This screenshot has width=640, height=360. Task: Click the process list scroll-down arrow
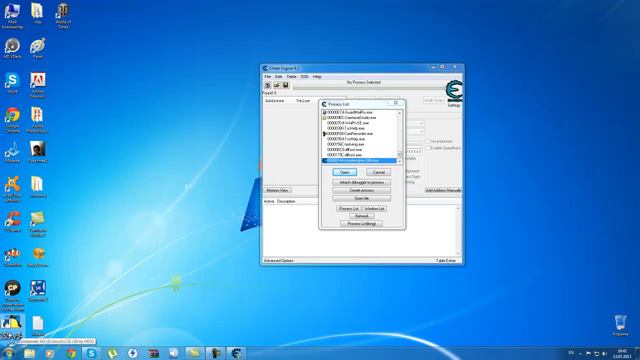(x=400, y=161)
